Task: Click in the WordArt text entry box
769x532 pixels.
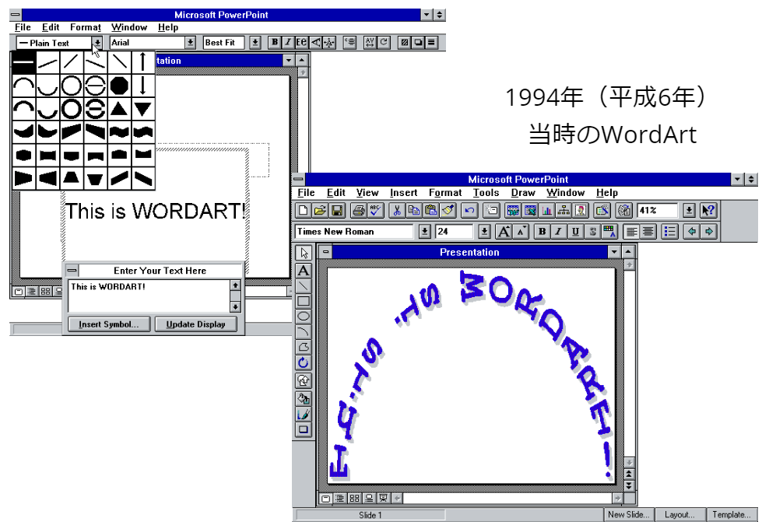Action: tap(149, 296)
